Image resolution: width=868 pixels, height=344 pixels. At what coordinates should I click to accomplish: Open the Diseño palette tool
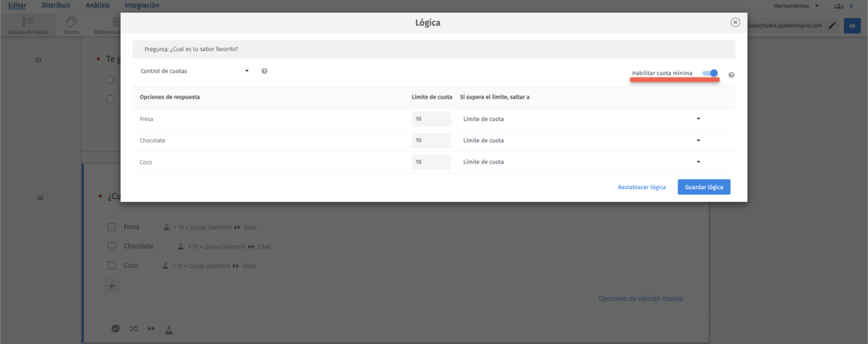[x=71, y=25]
